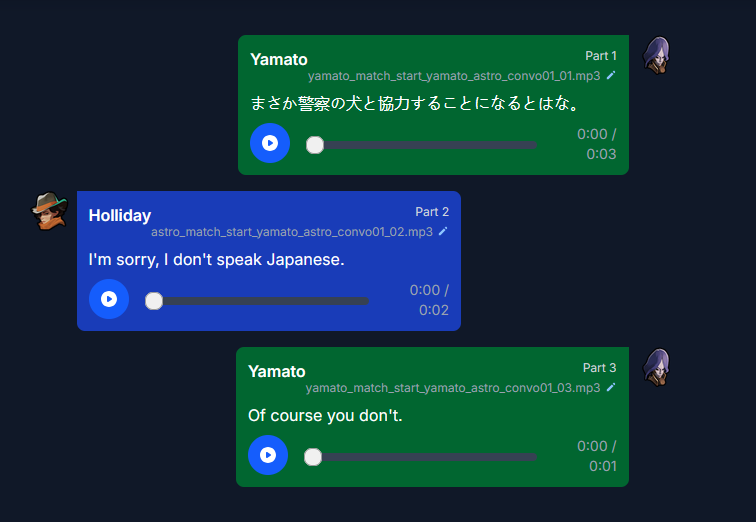Image resolution: width=756 pixels, height=522 pixels.
Task: Select Yamato's avatar beside the Part 3 message
Action: tap(657, 367)
